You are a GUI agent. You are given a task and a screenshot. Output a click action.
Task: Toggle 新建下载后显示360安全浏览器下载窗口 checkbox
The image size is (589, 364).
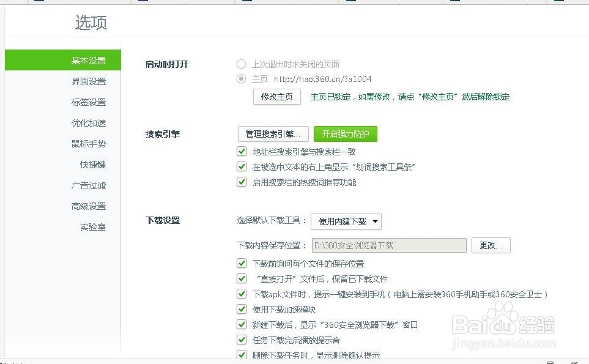click(x=242, y=324)
